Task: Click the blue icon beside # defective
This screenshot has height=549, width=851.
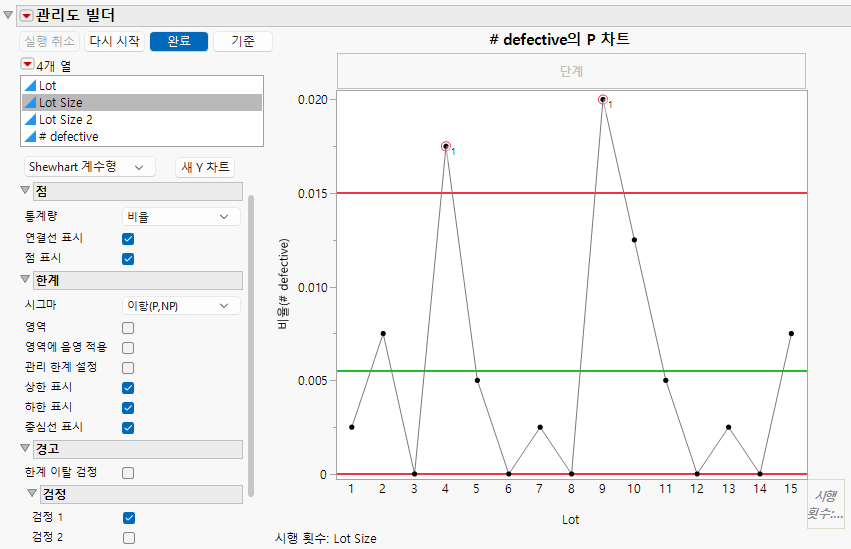Action: [30, 136]
